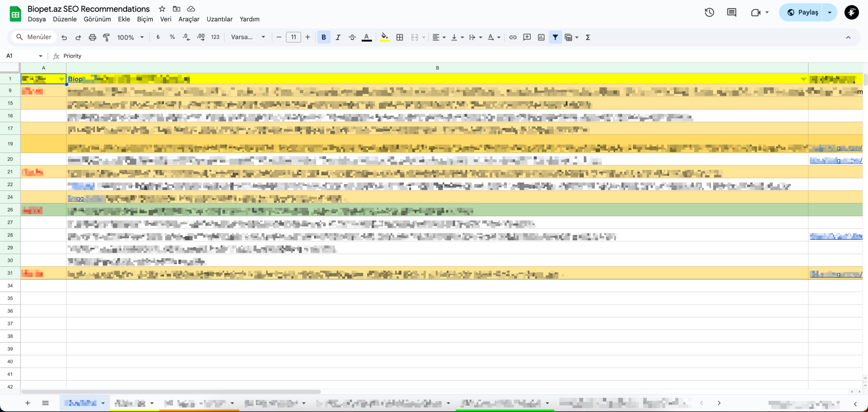Viewport: 868px width, 412px height.
Task: Click the undo arrow icon
Action: click(64, 37)
